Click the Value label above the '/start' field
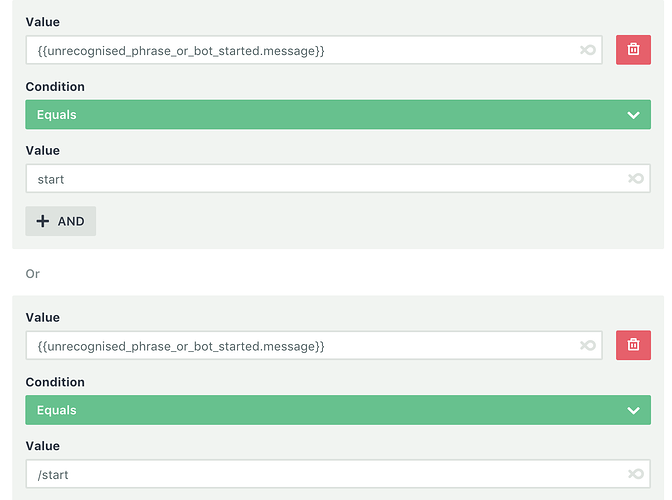Viewport: 672px width, 500px height. coord(42,446)
